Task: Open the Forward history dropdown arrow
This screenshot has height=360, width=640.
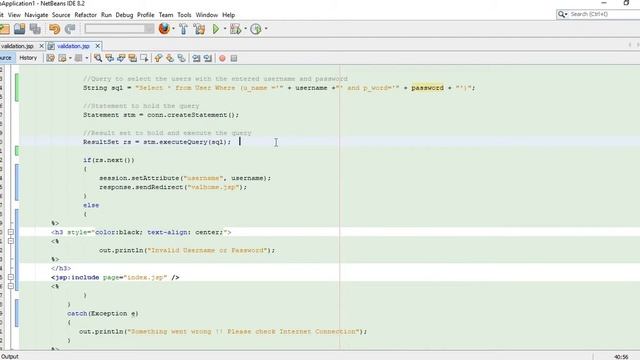Action: point(87,58)
